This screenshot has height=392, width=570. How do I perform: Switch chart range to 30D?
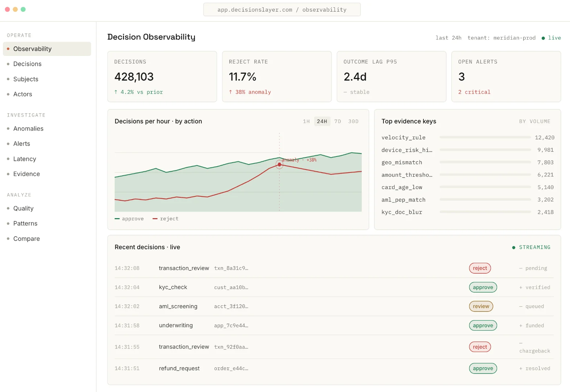[353, 121]
